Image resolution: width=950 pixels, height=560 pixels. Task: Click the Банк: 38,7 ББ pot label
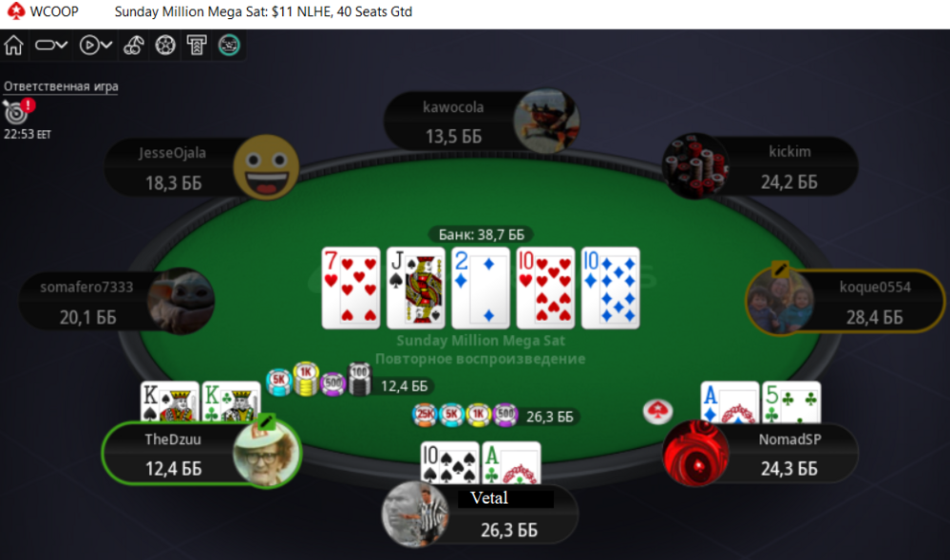(x=481, y=234)
